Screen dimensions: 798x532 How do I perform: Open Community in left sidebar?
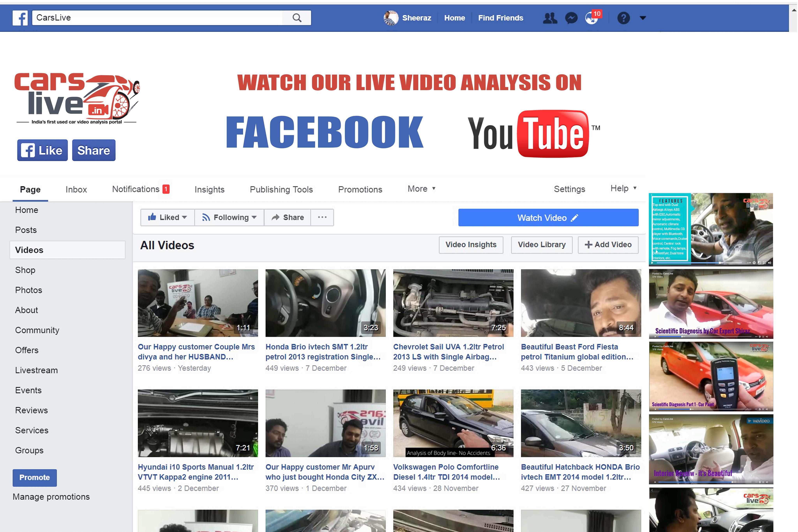tap(37, 330)
